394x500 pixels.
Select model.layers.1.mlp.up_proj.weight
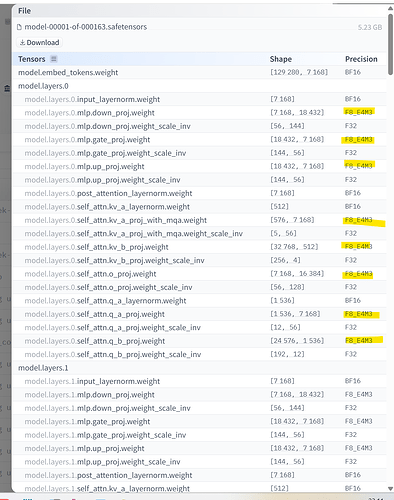pyautogui.click(x=199, y=448)
